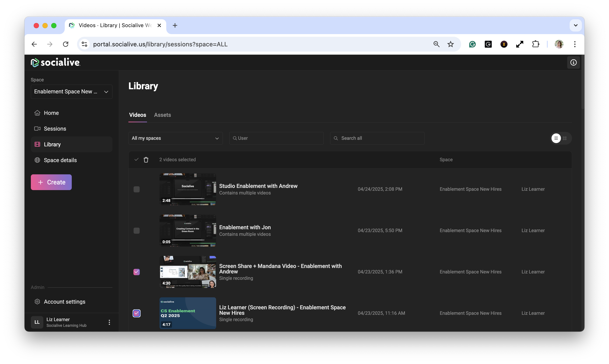
Task: Click the Socialive logo
Action: pos(56,63)
